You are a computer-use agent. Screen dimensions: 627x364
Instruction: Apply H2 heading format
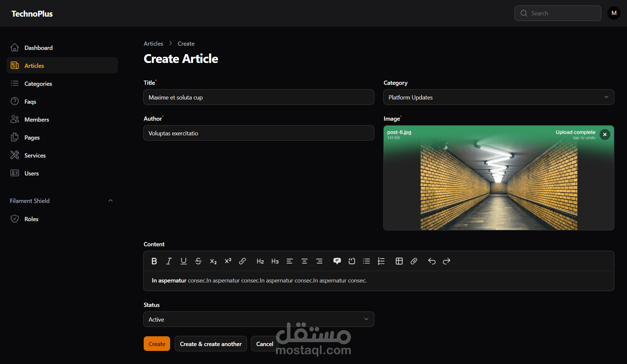(260, 261)
